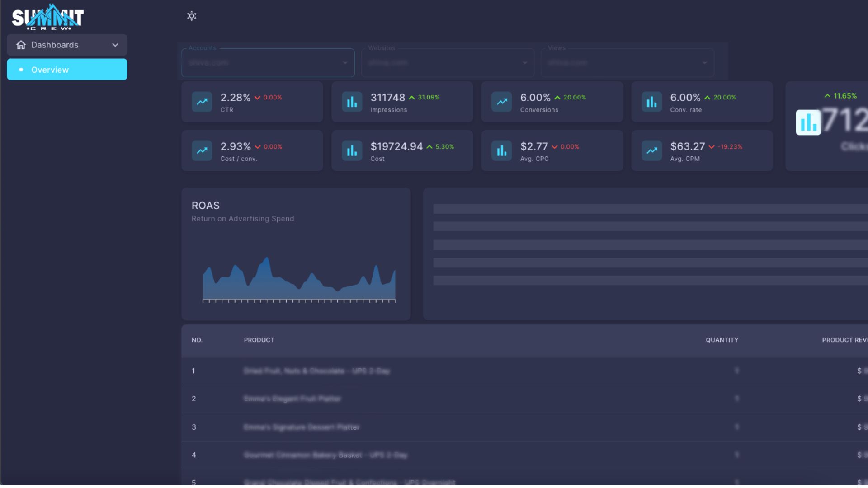Click the Clicks card bar chart icon
Screen dimensions: 868x488
point(808,122)
